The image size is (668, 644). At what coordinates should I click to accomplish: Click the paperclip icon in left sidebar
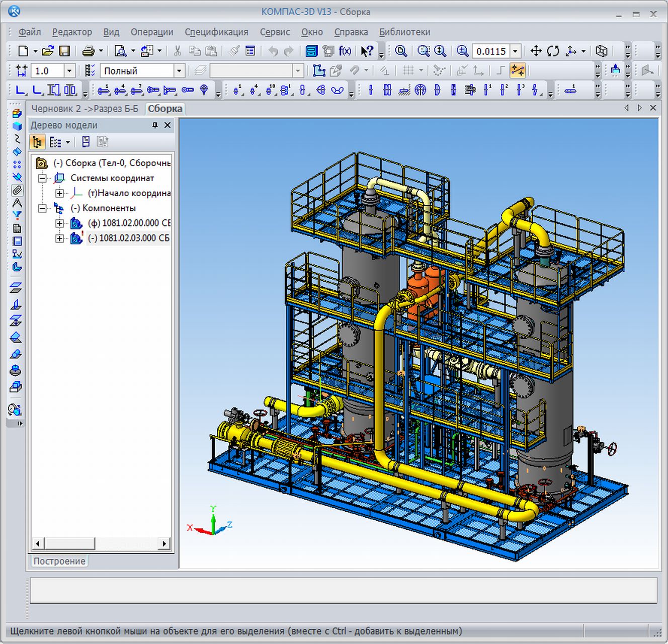[17, 190]
